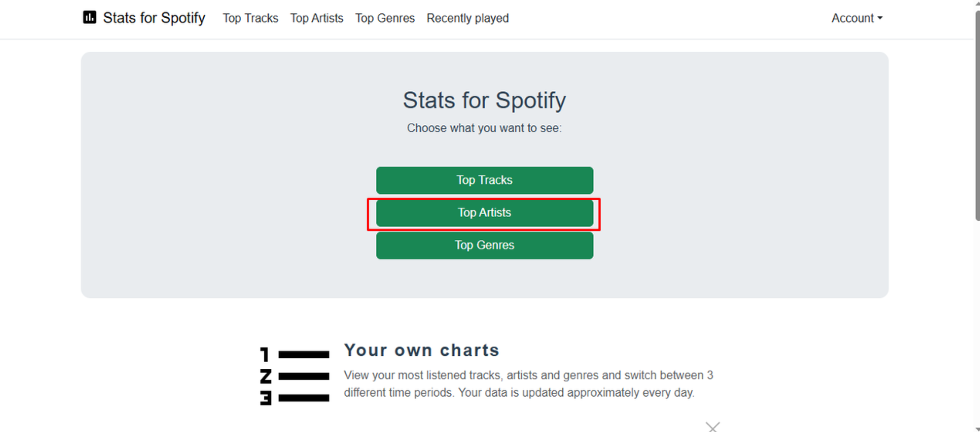Click the Stats for Spotify page heading

pos(484,100)
